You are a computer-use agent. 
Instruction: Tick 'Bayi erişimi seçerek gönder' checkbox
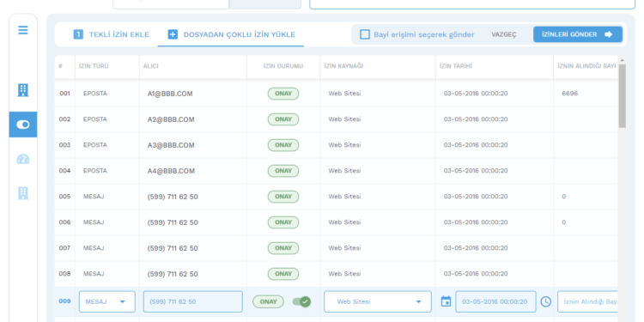[365, 34]
